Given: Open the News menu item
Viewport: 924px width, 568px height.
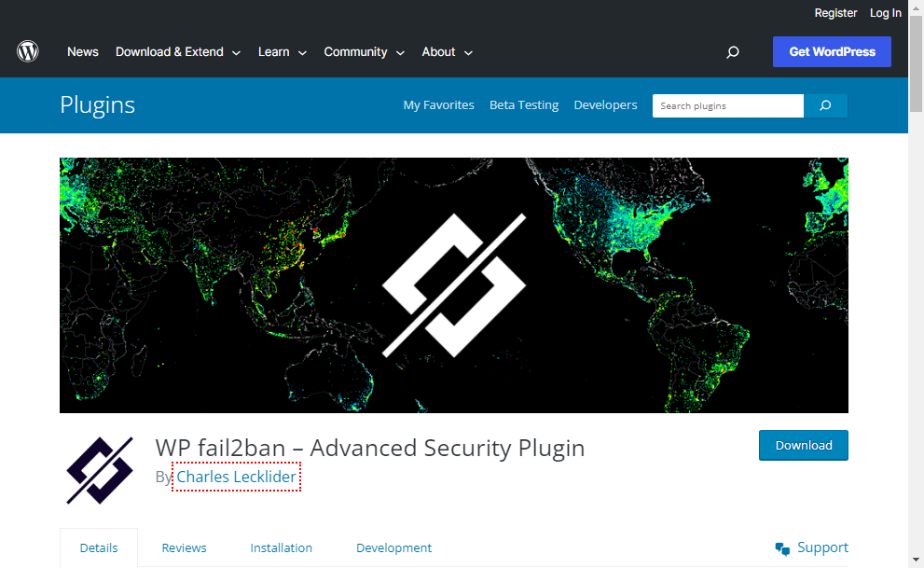Looking at the screenshot, I should [83, 52].
